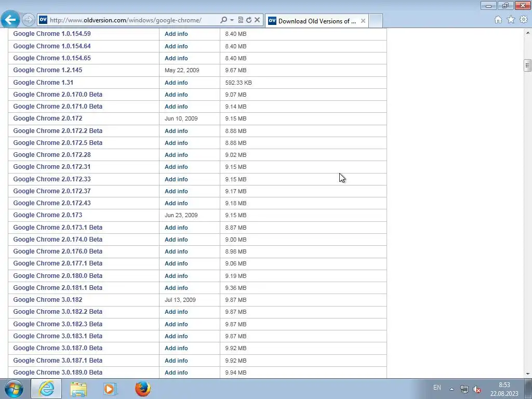The image size is (532, 399).
Task: Add info for Chrome 1.0.154.64
Action: tap(176, 46)
